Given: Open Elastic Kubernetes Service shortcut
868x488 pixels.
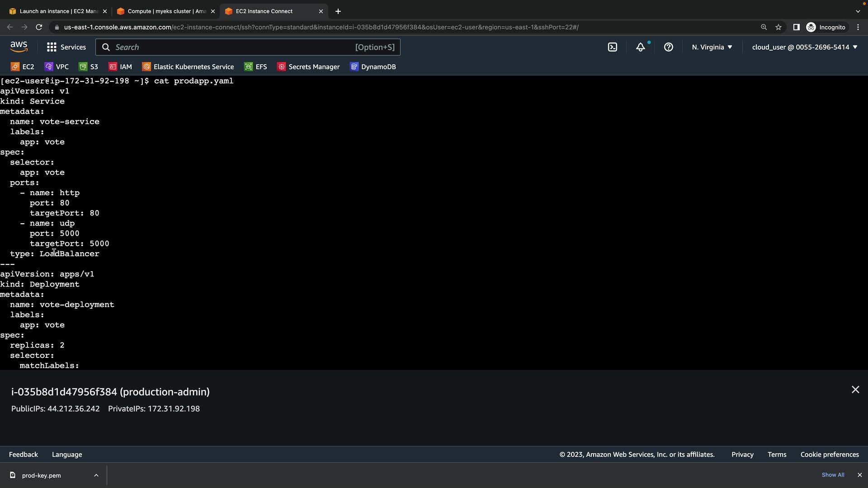Looking at the screenshot, I should click(x=189, y=67).
